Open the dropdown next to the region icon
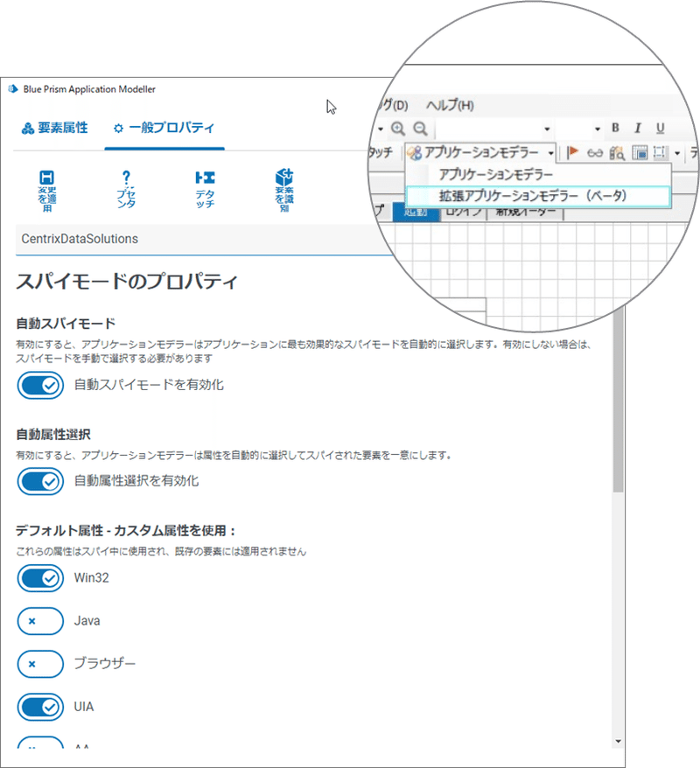Viewport: 700px width, 768px height. 676,151
